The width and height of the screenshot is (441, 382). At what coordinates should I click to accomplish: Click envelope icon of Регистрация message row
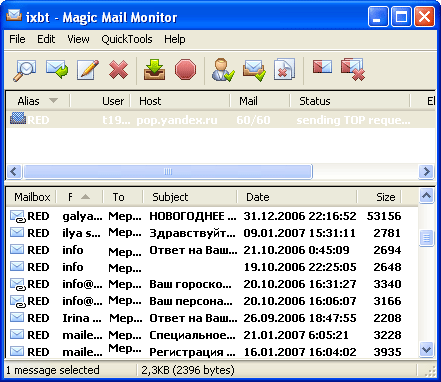click(17, 351)
